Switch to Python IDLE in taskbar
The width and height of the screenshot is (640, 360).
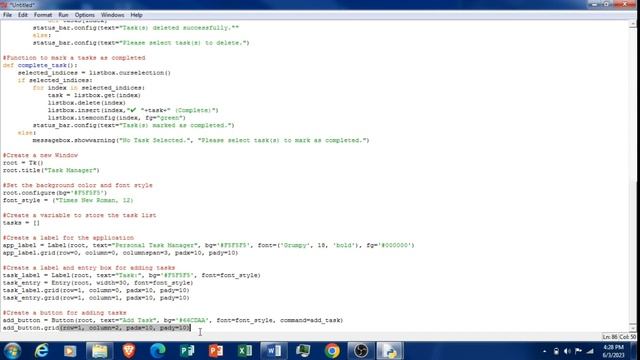(x=390, y=351)
